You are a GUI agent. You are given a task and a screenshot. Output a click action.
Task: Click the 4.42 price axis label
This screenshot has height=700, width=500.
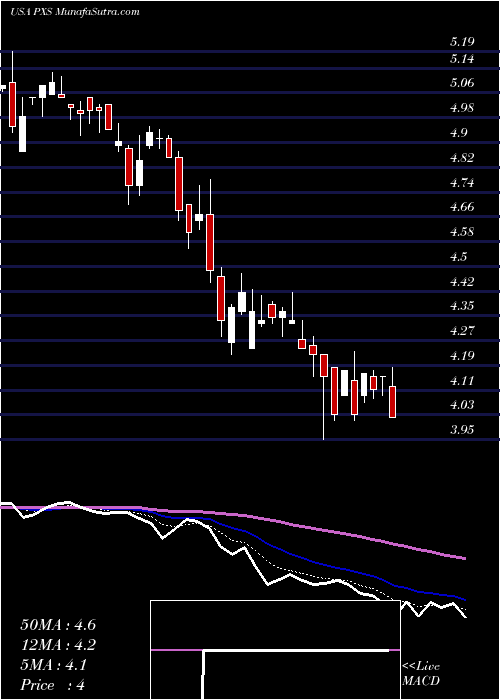pos(462,282)
